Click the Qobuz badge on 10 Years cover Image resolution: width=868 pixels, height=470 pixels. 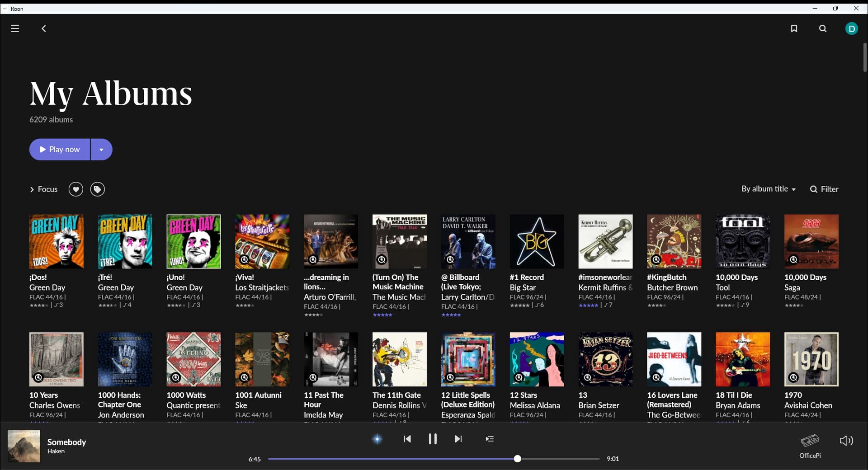[38, 377]
